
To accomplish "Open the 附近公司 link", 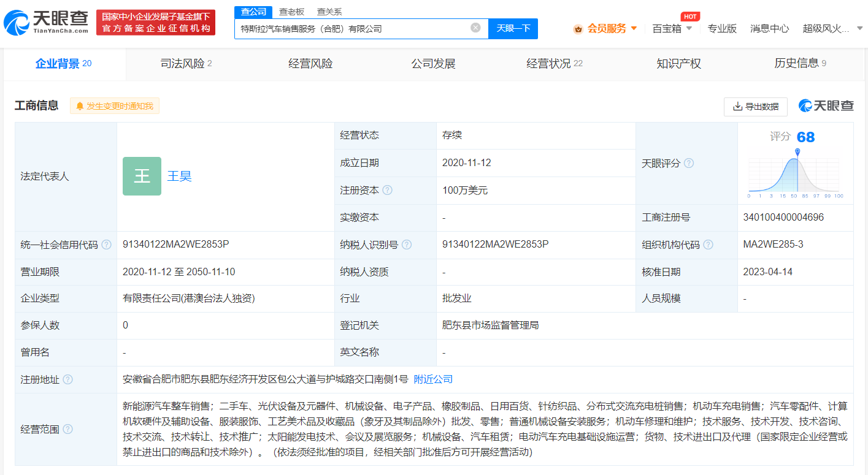I will pos(433,379).
